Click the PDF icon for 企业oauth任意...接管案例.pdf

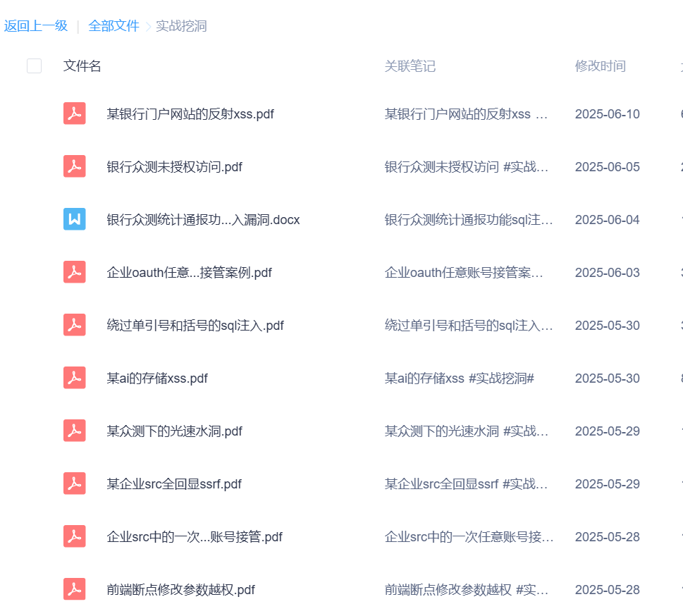(75, 272)
